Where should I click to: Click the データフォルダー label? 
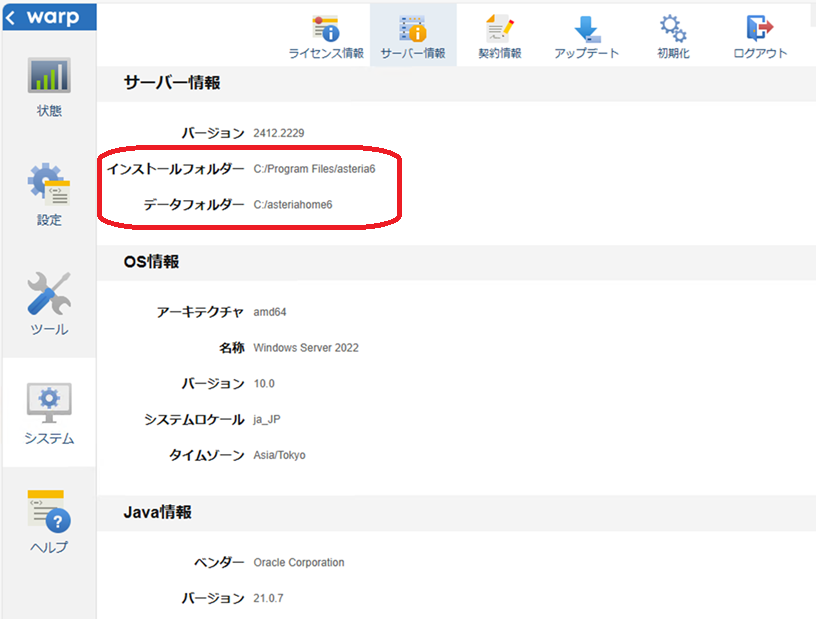(194, 205)
